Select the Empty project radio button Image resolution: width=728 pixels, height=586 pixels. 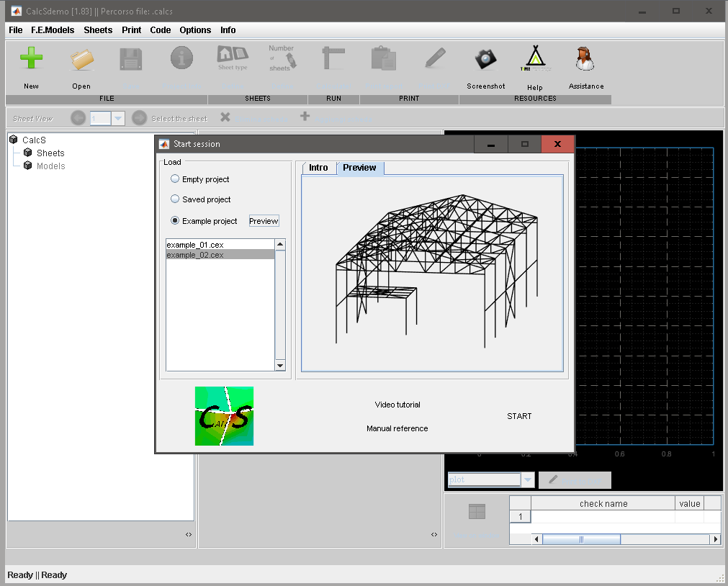point(175,179)
